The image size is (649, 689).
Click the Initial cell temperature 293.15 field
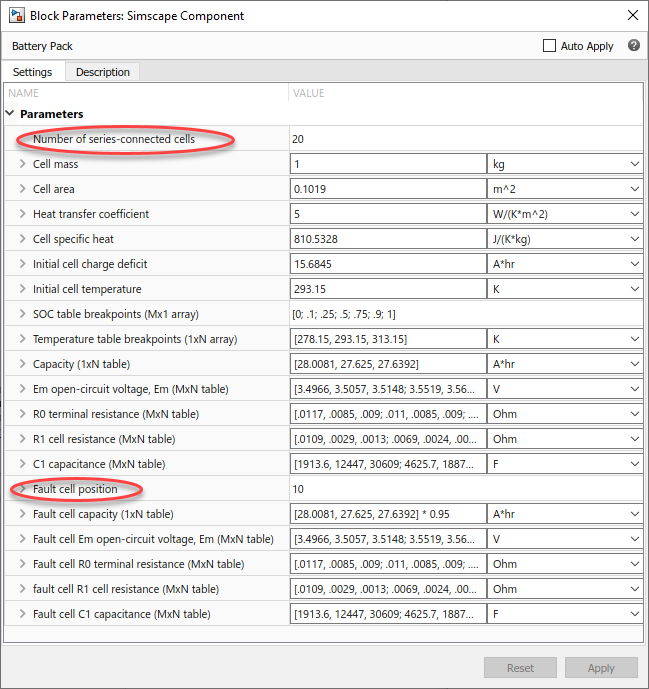388,289
